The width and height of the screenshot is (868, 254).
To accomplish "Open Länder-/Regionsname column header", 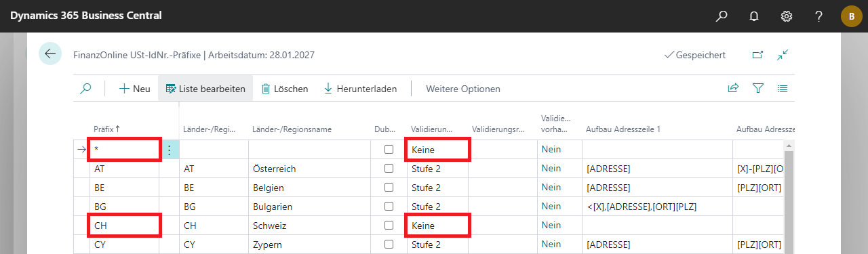I will click(292, 129).
